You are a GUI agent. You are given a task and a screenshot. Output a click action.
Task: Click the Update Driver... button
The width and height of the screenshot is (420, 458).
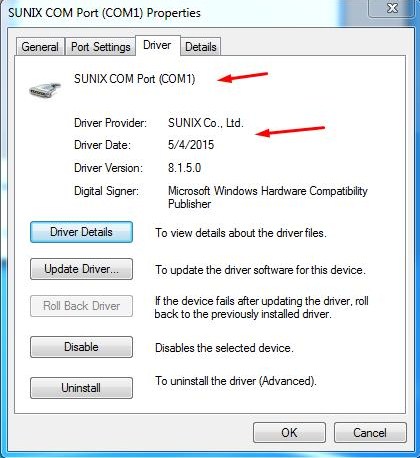pyautogui.click(x=81, y=269)
